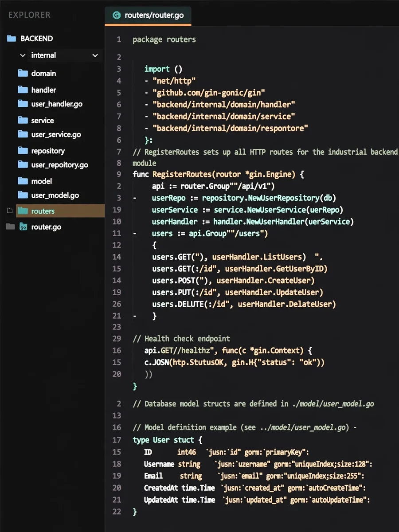Click the ID int46 field line

tap(226, 452)
